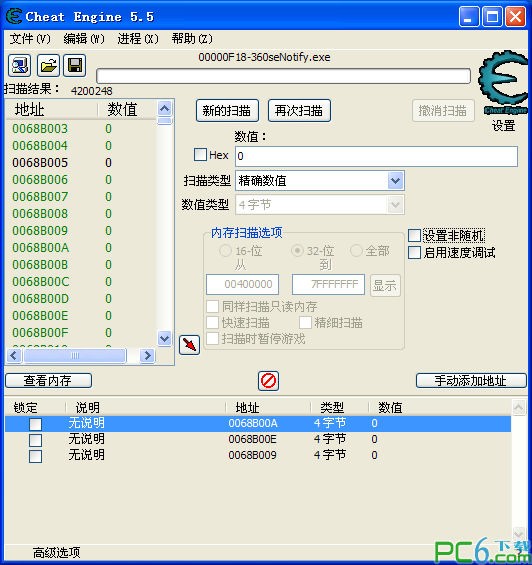Expand the 扫描类型 dropdown
This screenshot has width=532, height=565.
click(x=395, y=181)
